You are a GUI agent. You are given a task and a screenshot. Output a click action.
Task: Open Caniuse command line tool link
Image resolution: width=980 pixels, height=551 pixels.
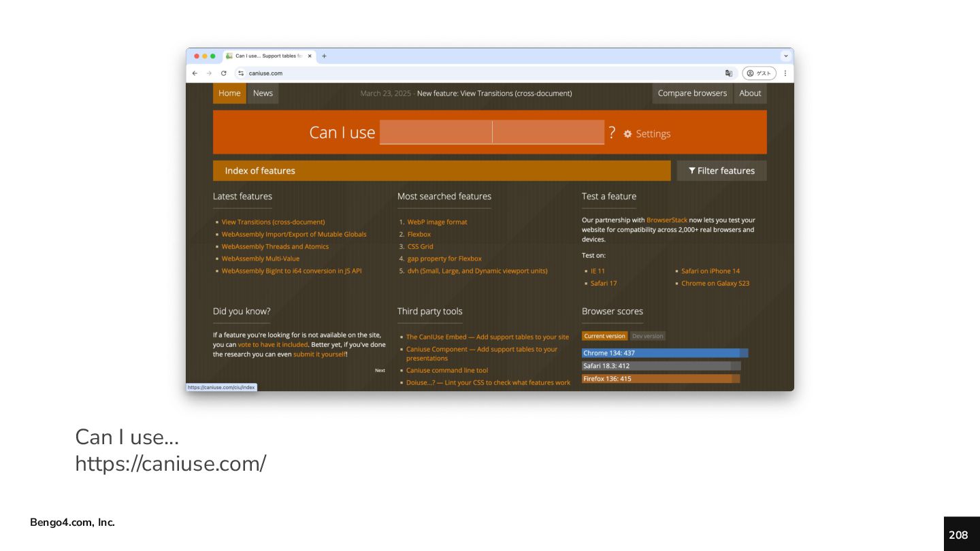tap(447, 371)
